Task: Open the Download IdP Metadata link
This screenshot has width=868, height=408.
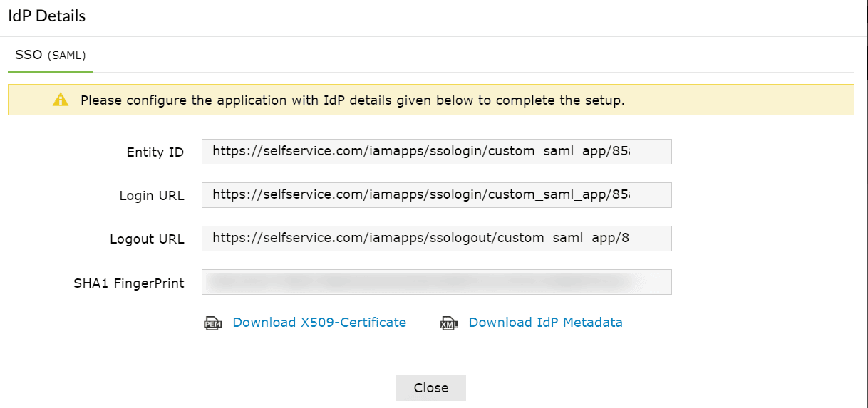Action: 545,323
